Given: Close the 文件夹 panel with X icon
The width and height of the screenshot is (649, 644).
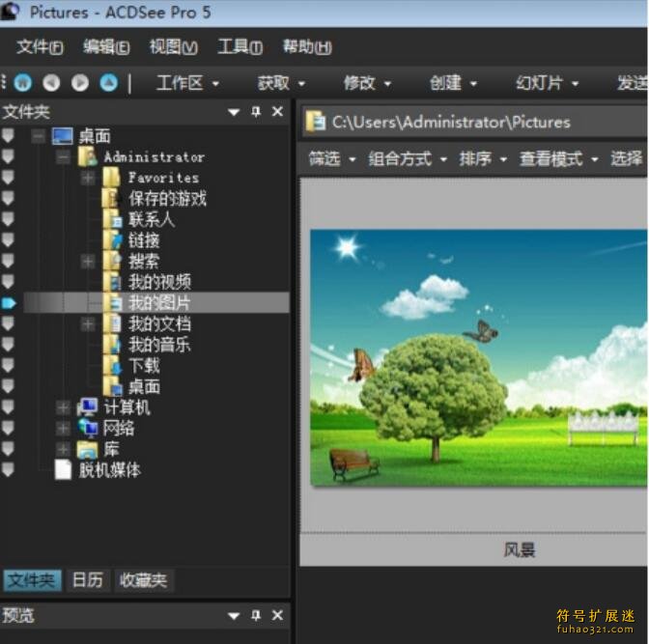Looking at the screenshot, I should pyautogui.click(x=277, y=112).
